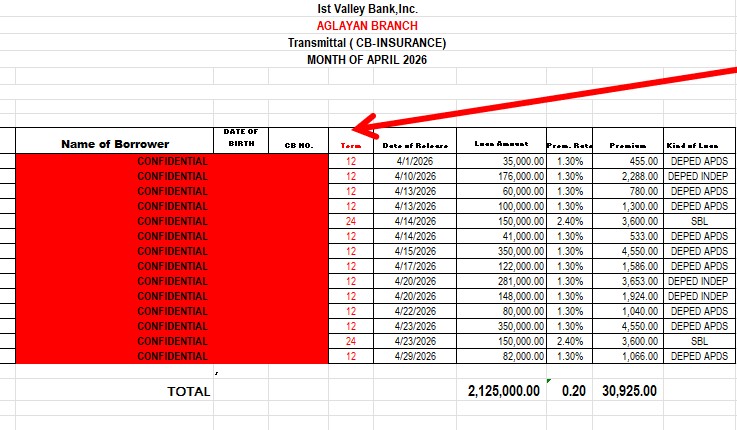Click the loan amount 148,000.00 cell
This screenshot has height=430, width=737.
tap(502, 296)
